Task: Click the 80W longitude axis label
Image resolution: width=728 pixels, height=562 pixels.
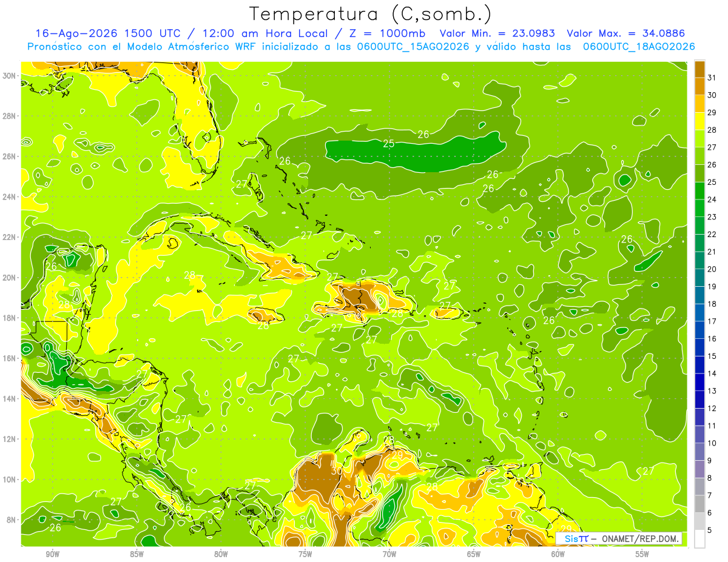Action: pos(221,554)
